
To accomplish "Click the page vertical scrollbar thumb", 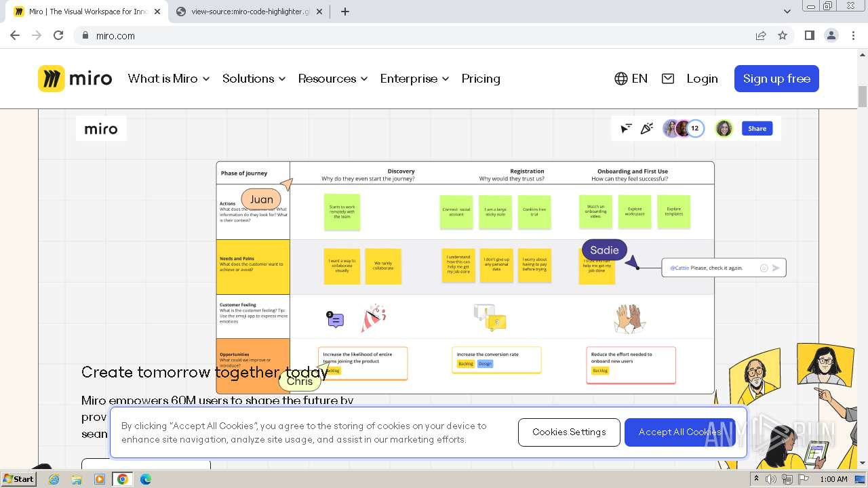I will point(863,96).
